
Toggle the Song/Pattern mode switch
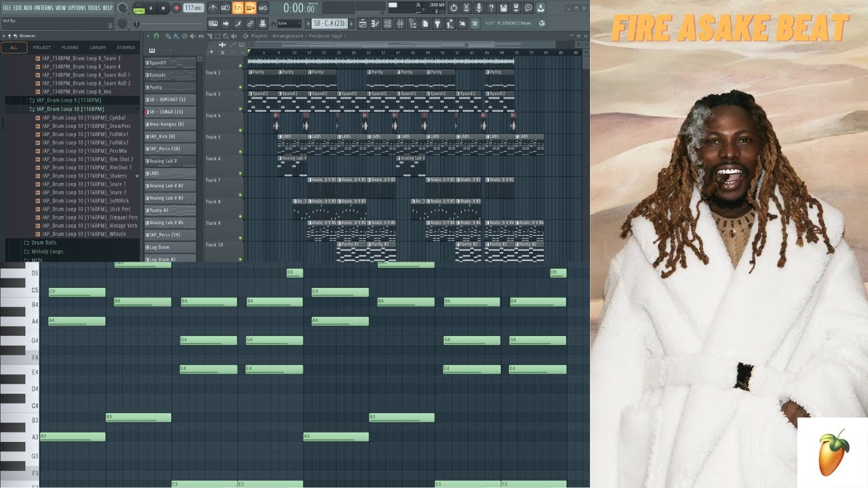(x=139, y=9)
